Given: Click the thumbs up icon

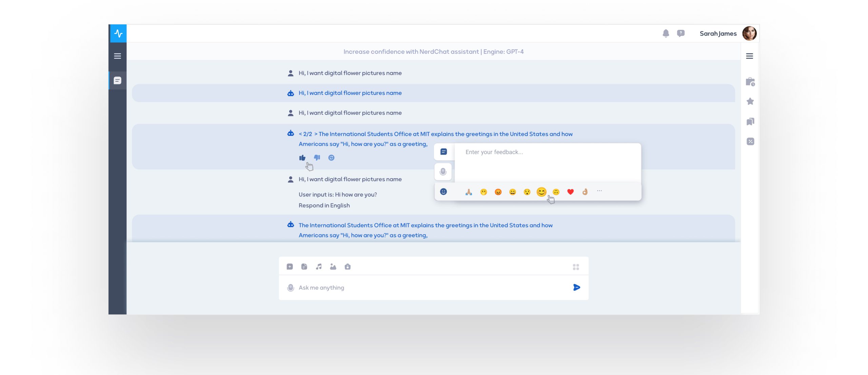Looking at the screenshot, I should 302,158.
